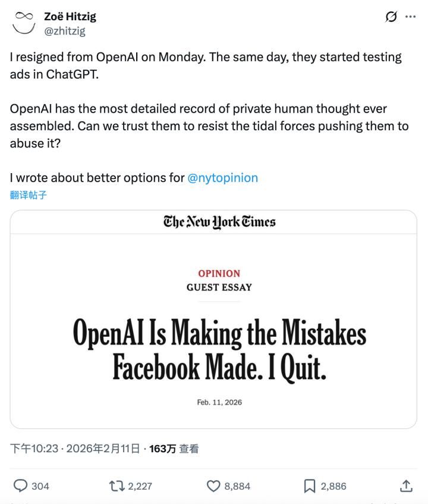Click the 304 replies count

click(x=40, y=486)
